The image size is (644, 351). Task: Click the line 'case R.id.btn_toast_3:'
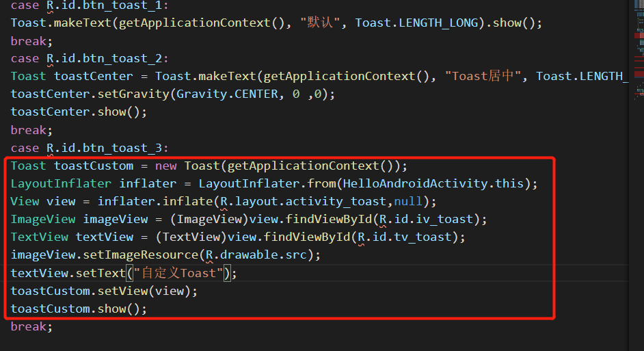click(90, 148)
